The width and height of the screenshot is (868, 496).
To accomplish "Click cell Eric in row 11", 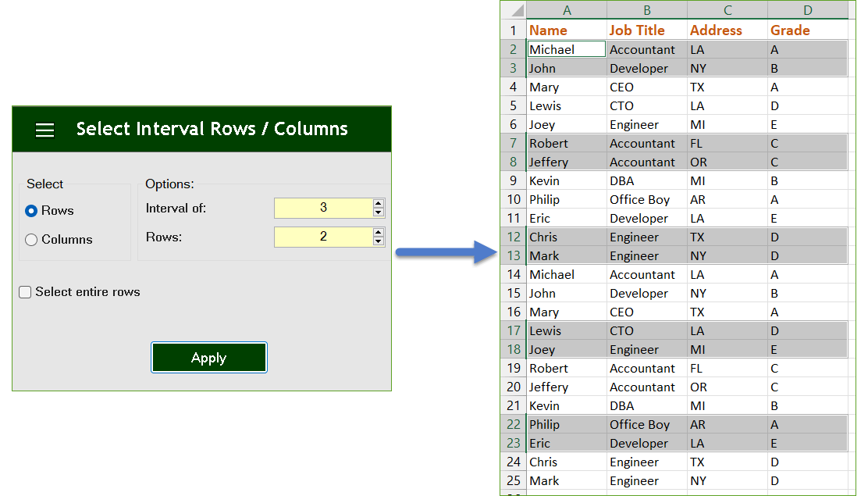I will click(566, 219).
